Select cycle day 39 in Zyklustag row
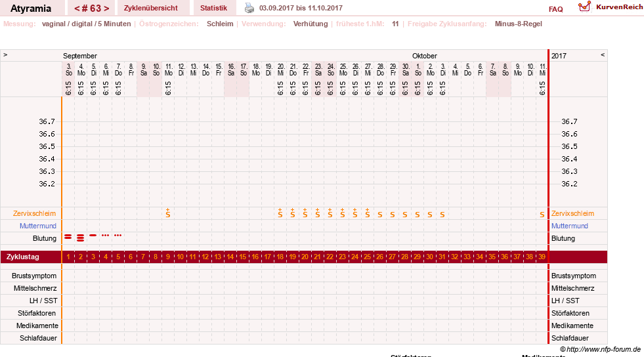Screen dimensions: 644x357 (x=542, y=257)
